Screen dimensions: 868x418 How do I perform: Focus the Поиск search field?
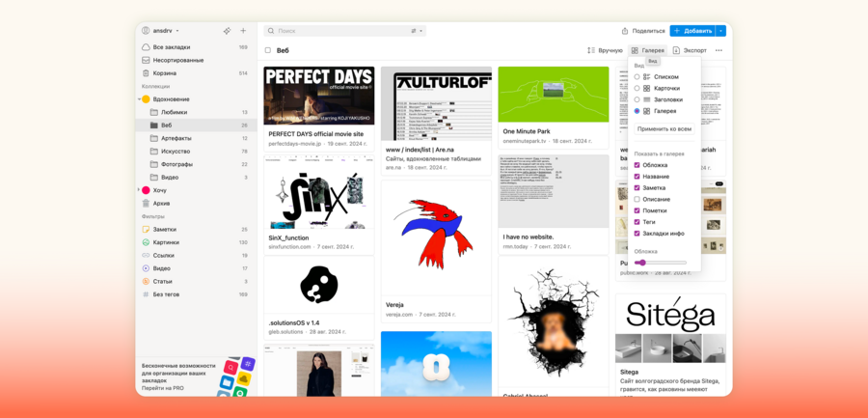point(345,31)
